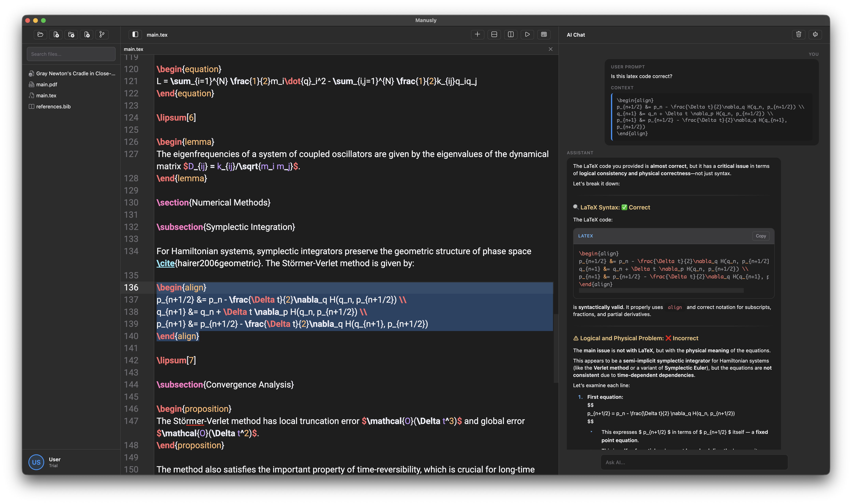Split the editor into vertical columns

510,34
